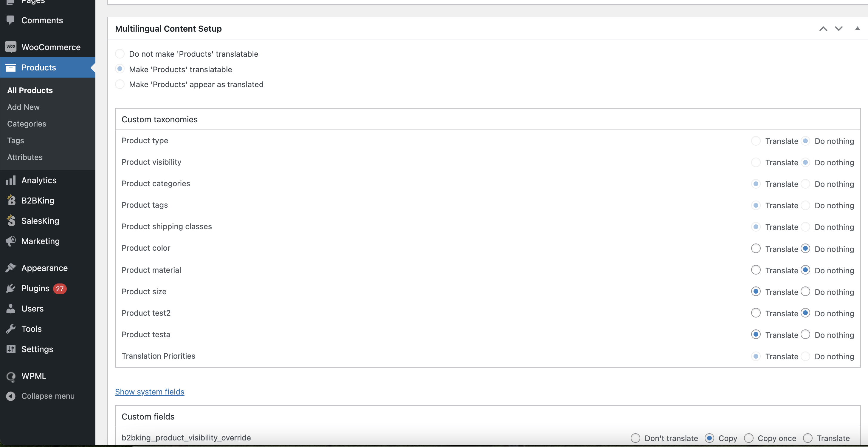
Task: Click the Products archive box icon
Action: 10,67
